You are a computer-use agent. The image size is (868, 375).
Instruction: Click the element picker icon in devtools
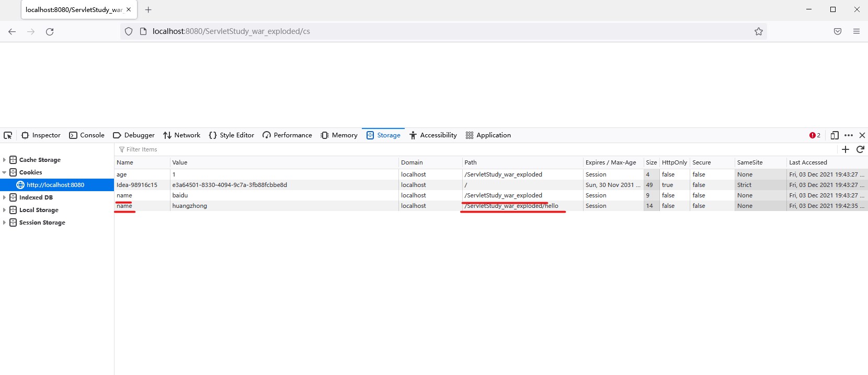point(8,135)
